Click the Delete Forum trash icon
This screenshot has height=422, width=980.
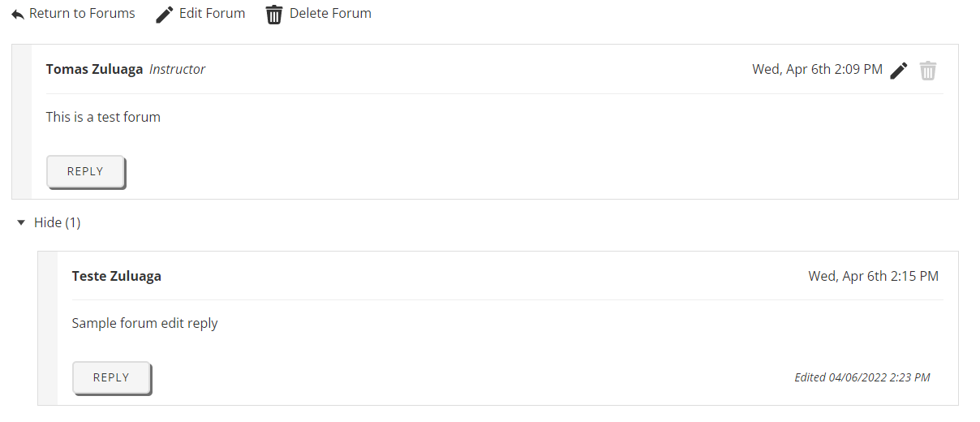point(274,15)
